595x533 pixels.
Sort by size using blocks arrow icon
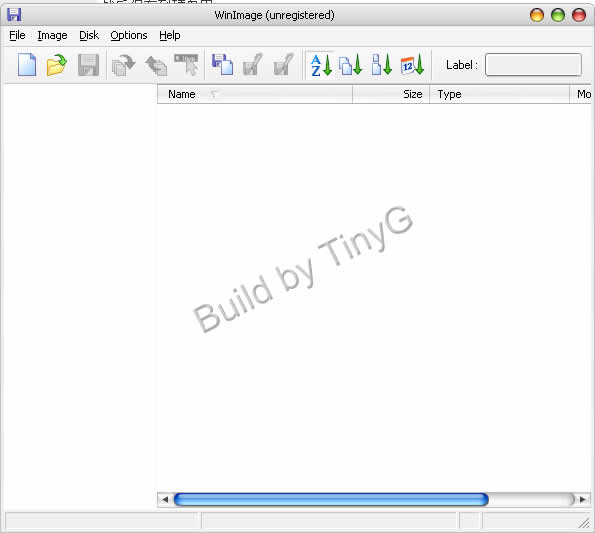pyautogui.click(x=381, y=65)
